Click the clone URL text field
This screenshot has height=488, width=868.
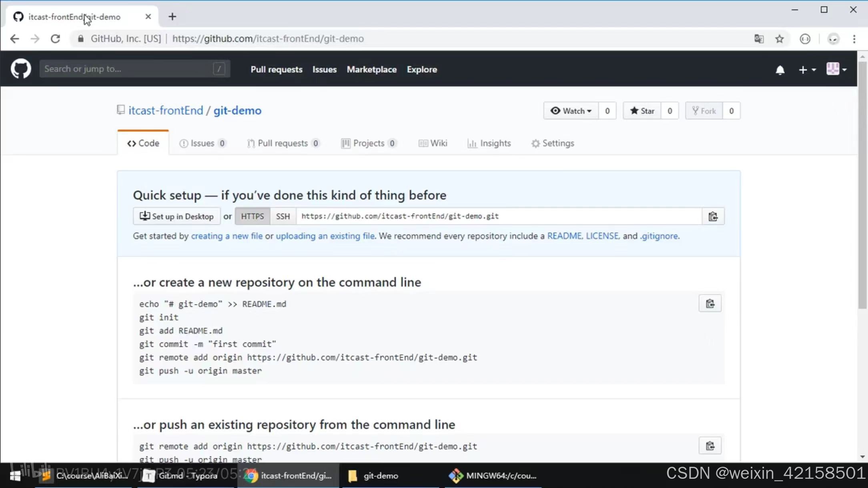(x=499, y=216)
